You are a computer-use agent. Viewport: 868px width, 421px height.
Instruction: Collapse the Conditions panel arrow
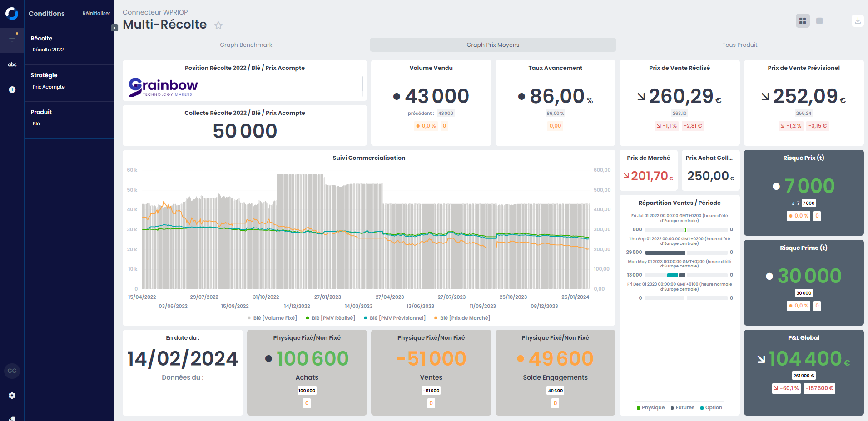tap(114, 28)
